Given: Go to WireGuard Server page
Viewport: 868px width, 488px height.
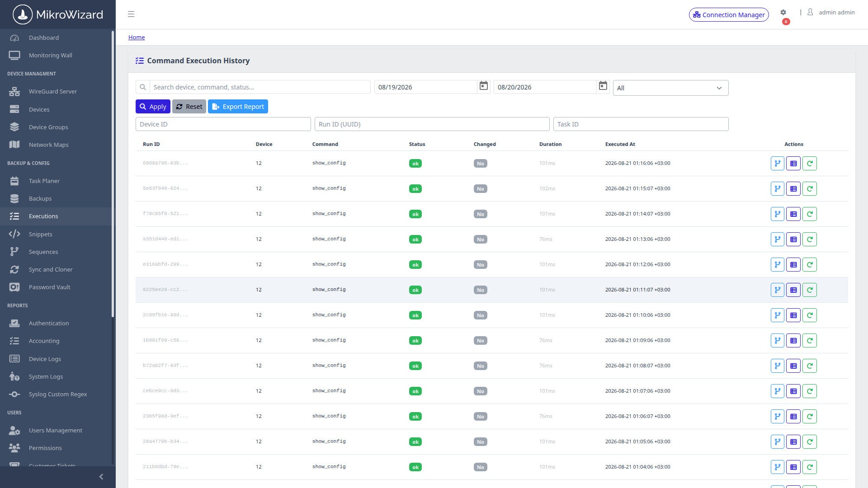Looking at the screenshot, I should 56,92.
